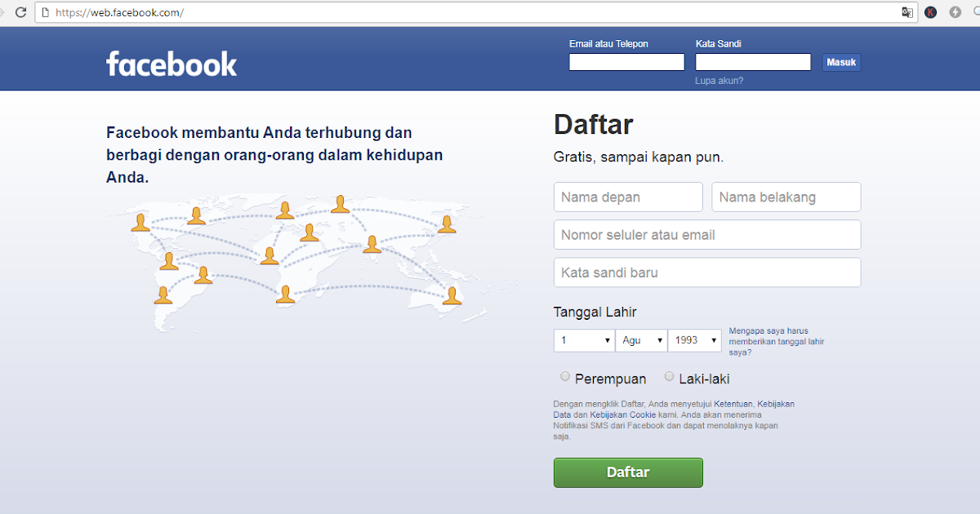
Task: Open the red K extension icon
Action: coord(931,12)
